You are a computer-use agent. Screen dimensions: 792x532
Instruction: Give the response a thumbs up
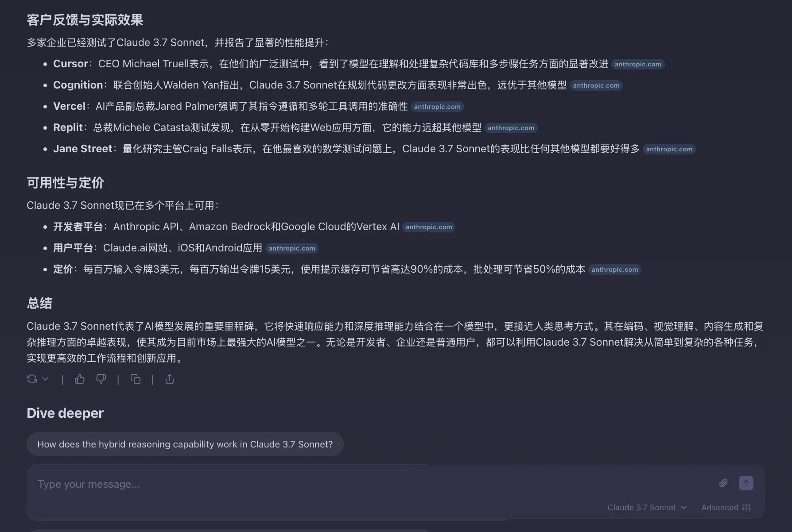pos(80,379)
